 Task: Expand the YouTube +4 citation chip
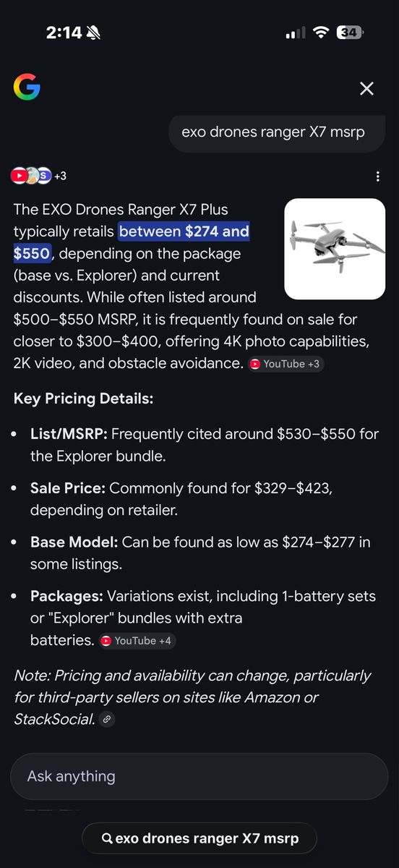point(137,641)
